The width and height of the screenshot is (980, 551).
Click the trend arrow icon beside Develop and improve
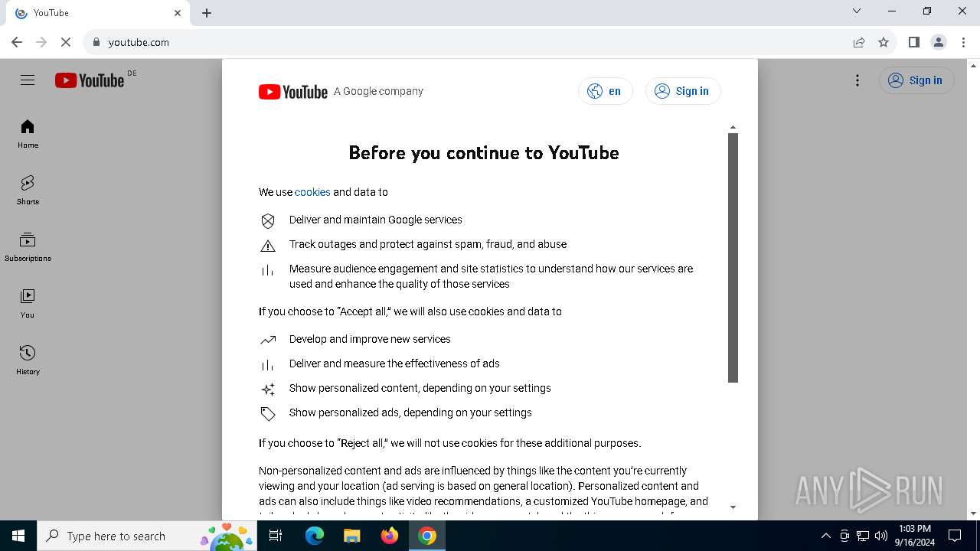tap(268, 340)
